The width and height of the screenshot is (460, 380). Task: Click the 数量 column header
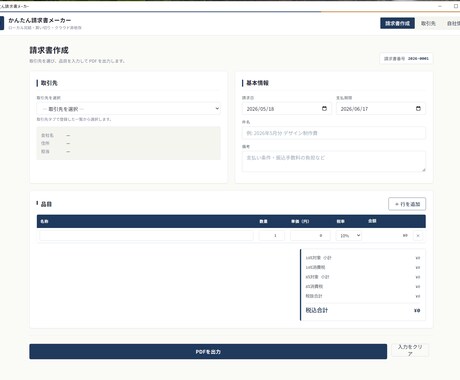(x=263, y=221)
